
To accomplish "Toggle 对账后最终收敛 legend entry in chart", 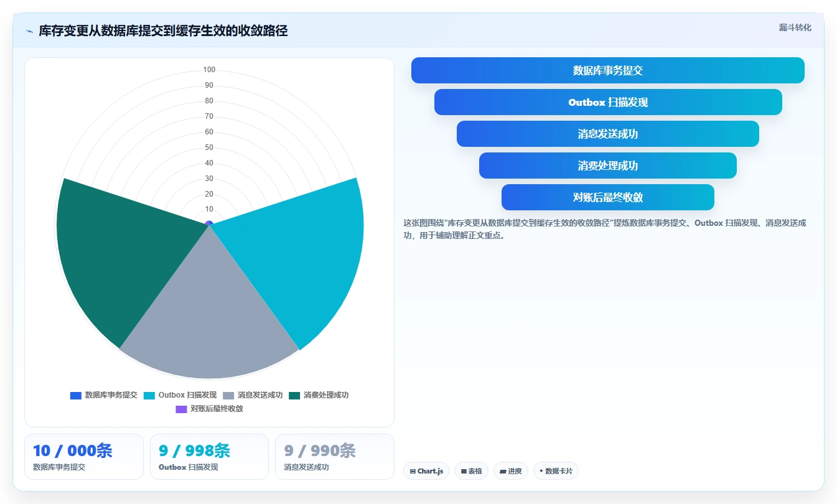I will (209, 409).
